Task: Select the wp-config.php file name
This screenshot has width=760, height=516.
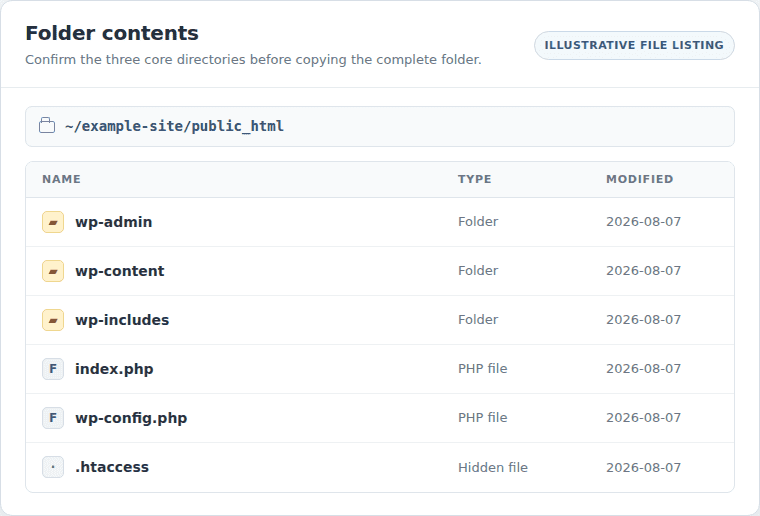Action: click(131, 418)
